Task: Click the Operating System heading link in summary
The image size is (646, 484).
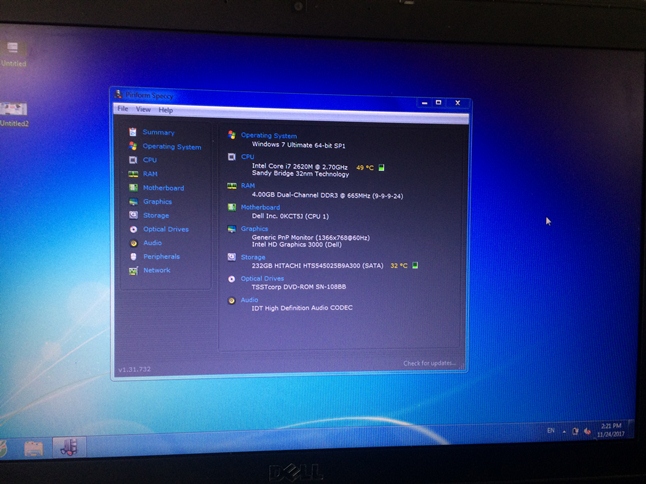Action: tap(269, 135)
